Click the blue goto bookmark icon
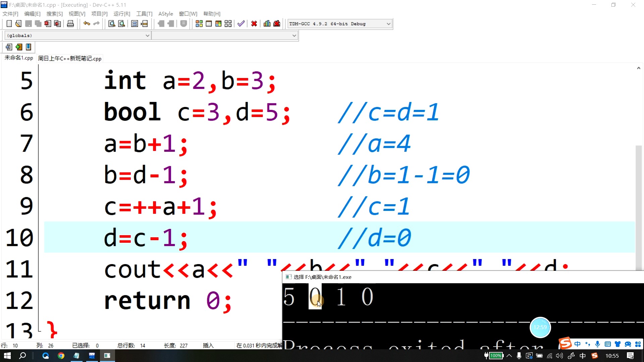Screen dimensions: 644x362 click(x=29, y=47)
